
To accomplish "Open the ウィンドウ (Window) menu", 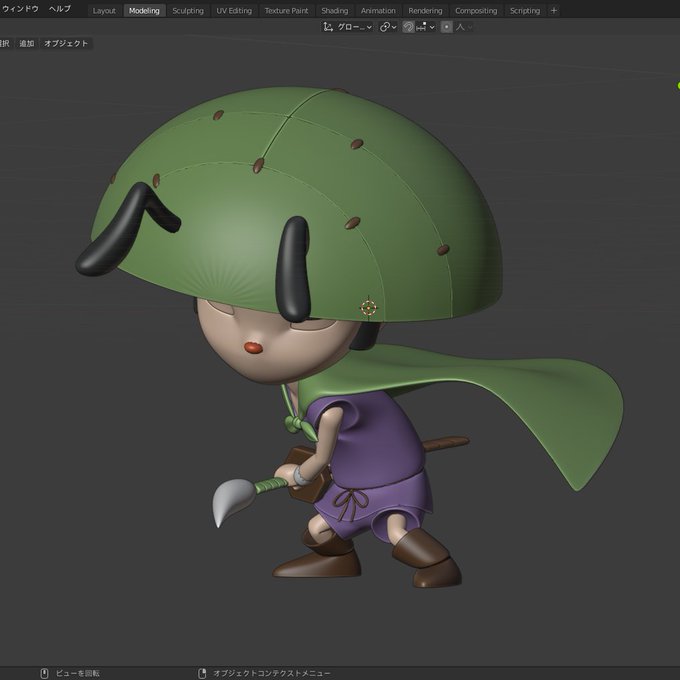I will click(20, 9).
